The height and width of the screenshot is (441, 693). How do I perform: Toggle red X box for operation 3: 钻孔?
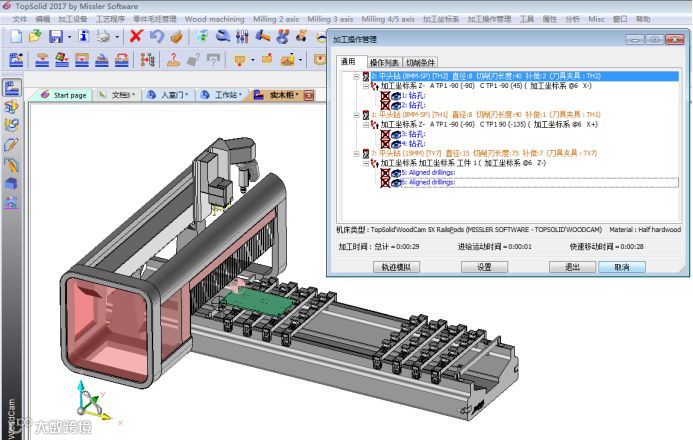click(x=385, y=134)
